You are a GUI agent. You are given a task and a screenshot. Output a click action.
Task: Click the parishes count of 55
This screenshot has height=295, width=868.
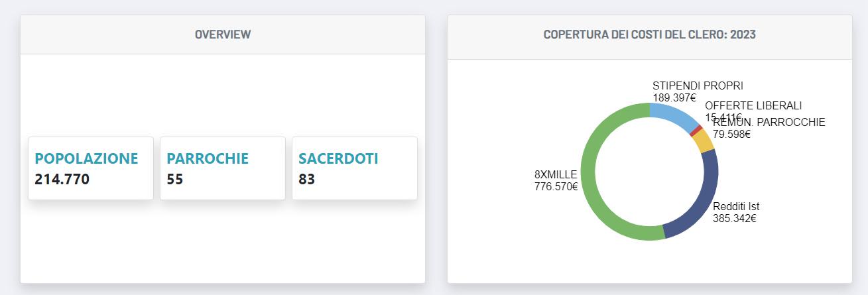[x=174, y=179]
